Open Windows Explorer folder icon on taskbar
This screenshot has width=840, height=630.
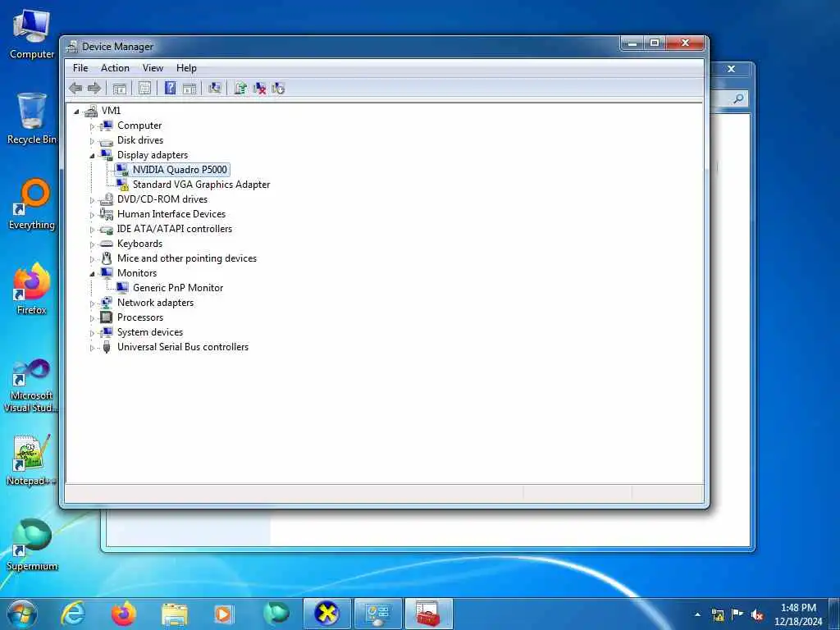pos(175,614)
